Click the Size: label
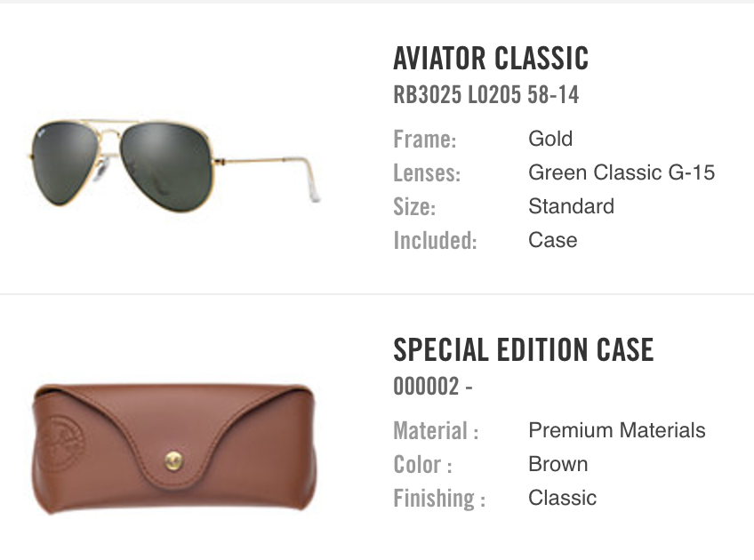 point(414,207)
